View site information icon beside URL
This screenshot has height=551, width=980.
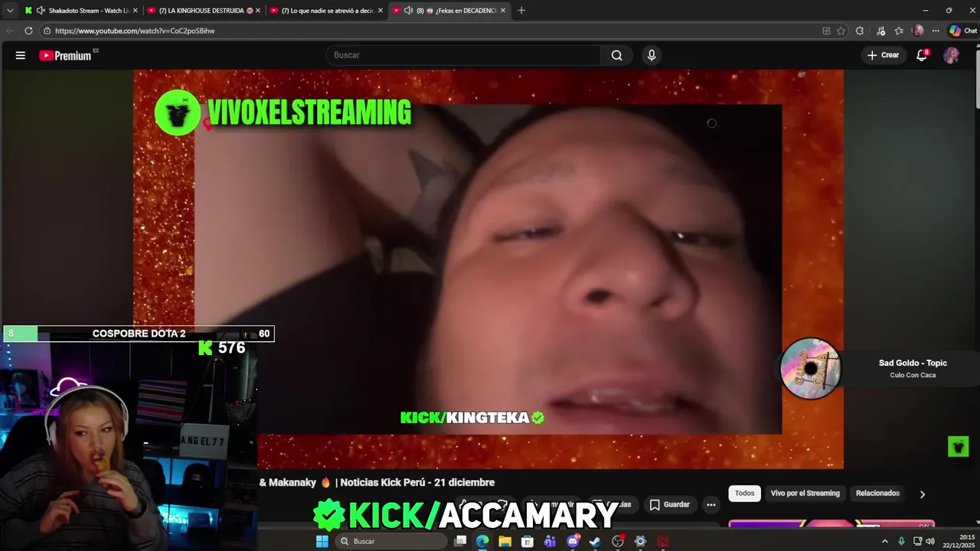tap(47, 31)
